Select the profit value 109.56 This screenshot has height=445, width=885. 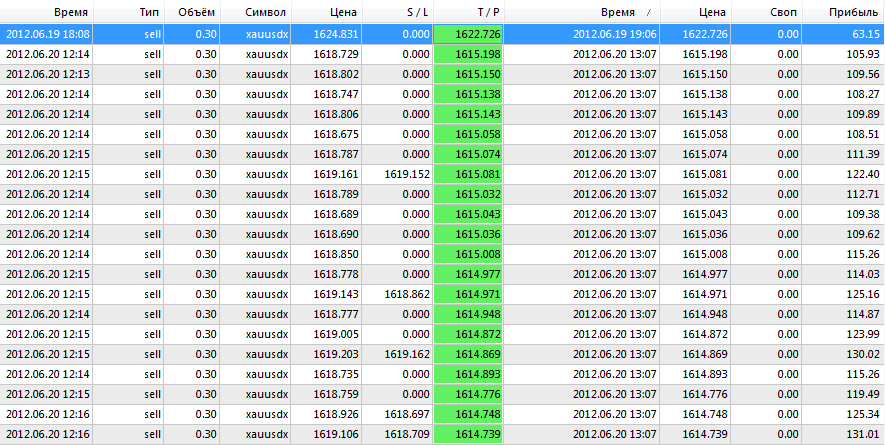pos(843,74)
